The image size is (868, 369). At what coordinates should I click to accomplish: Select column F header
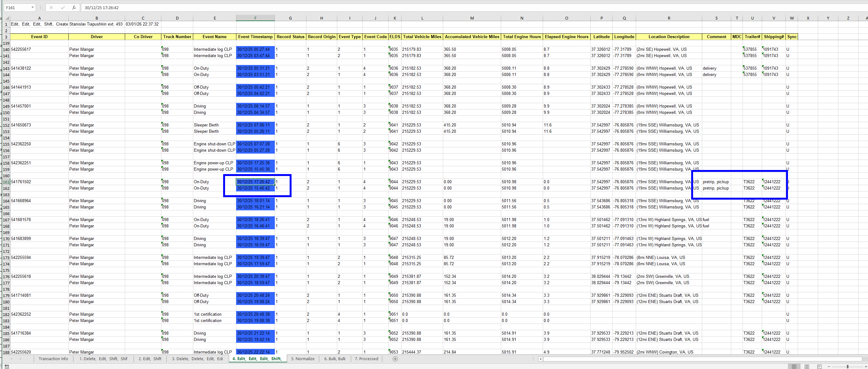(255, 18)
